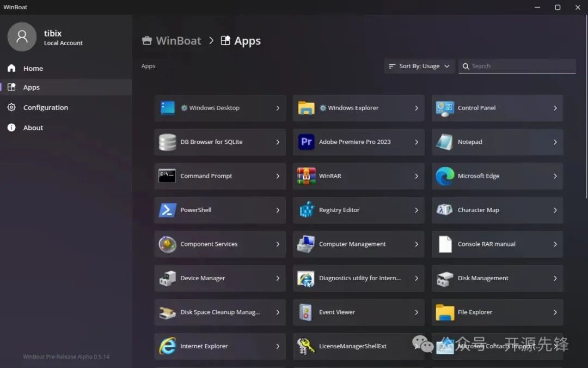
Task: Expand the Windows Explorer chevron
Action: click(x=416, y=108)
